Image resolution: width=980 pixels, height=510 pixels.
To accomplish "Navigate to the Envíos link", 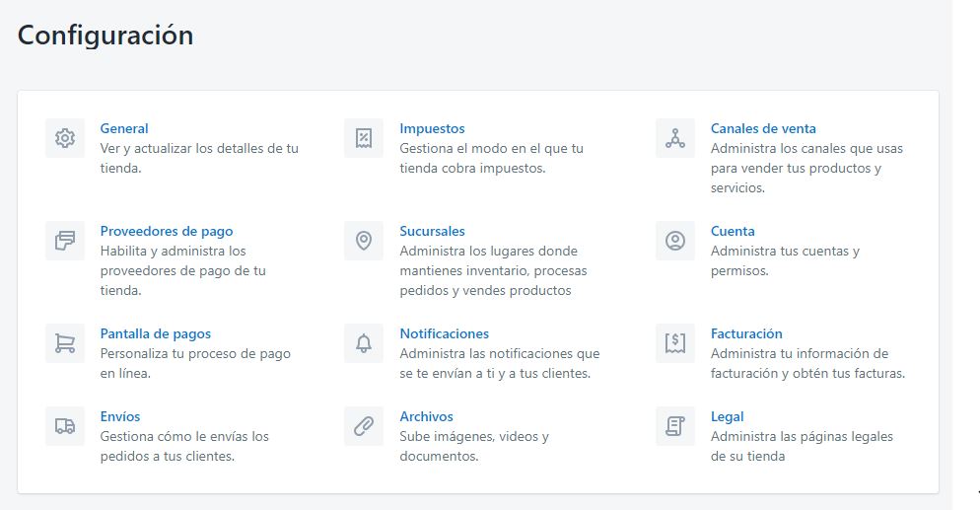I will tap(120, 416).
